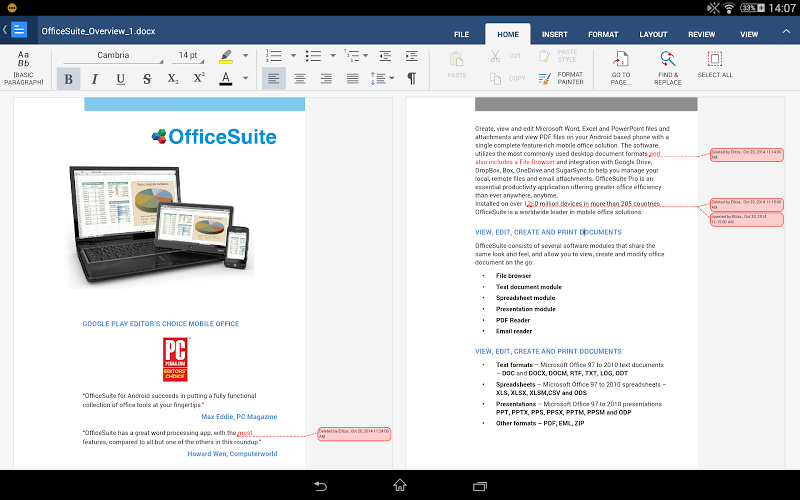Open highlight color dropdown arrow
Viewport: 800px width, 500px height.
(x=245, y=55)
